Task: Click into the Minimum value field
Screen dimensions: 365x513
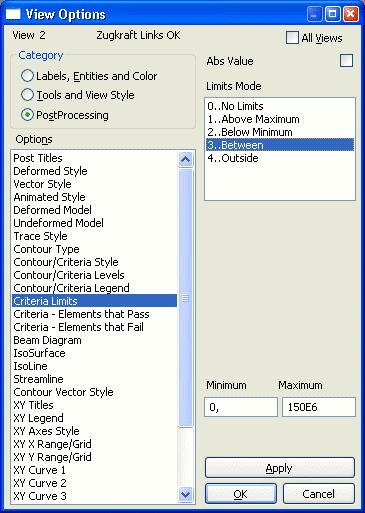Action: pyautogui.click(x=241, y=407)
